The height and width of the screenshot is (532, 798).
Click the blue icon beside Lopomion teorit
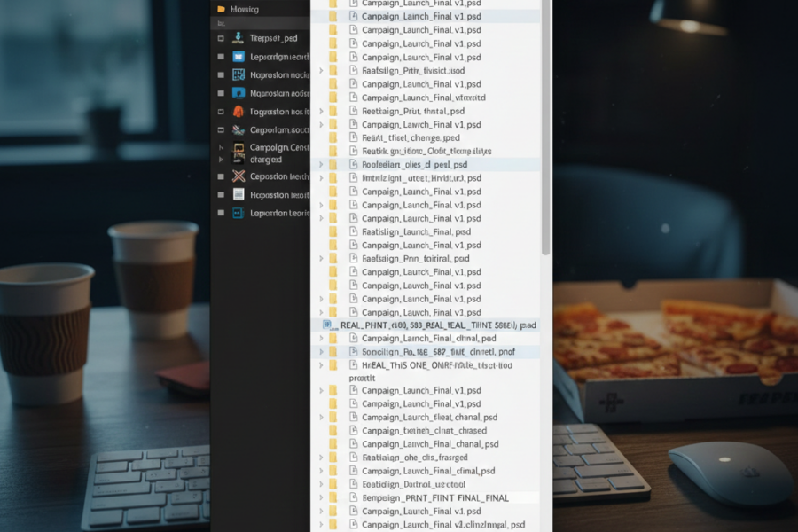coord(239,213)
